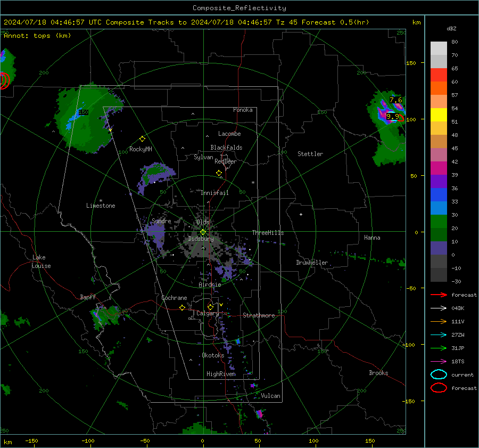
Task: Click the RedDeer city label
Action: pyautogui.click(x=226, y=161)
